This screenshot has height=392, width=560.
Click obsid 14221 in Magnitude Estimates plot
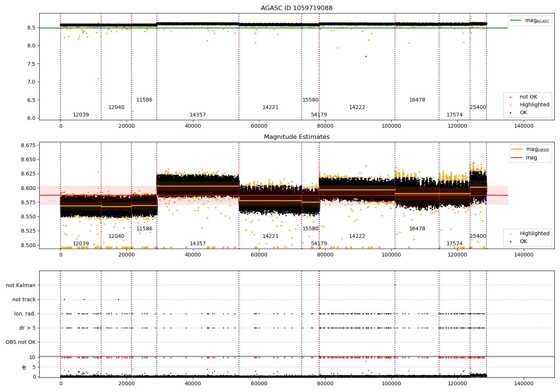click(270, 236)
